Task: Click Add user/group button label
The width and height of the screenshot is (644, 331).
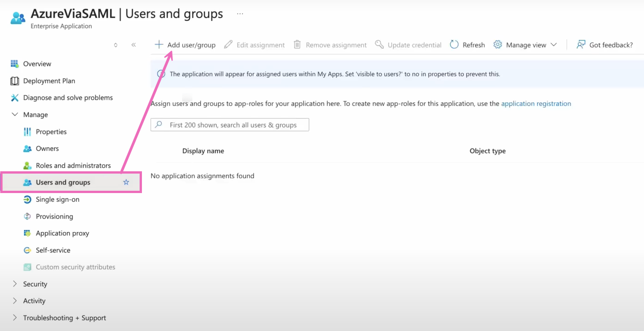Action: click(191, 45)
